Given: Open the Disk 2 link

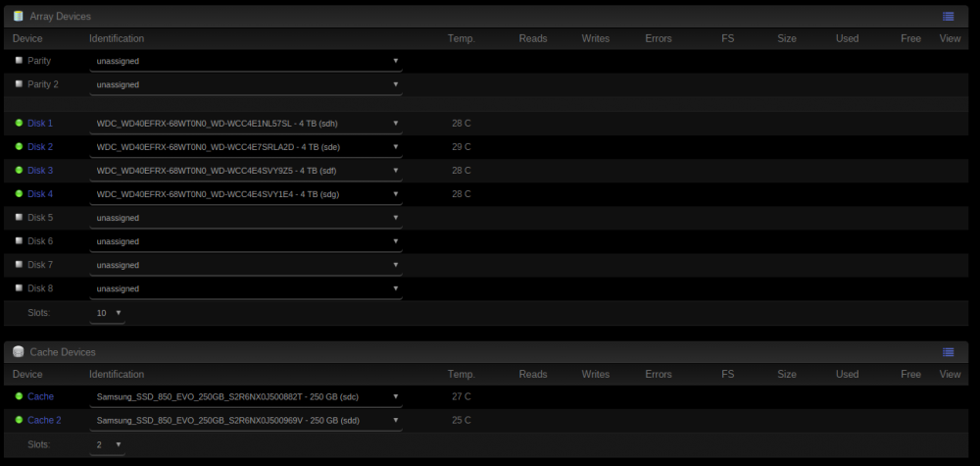Looking at the screenshot, I should (x=40, y=147).
